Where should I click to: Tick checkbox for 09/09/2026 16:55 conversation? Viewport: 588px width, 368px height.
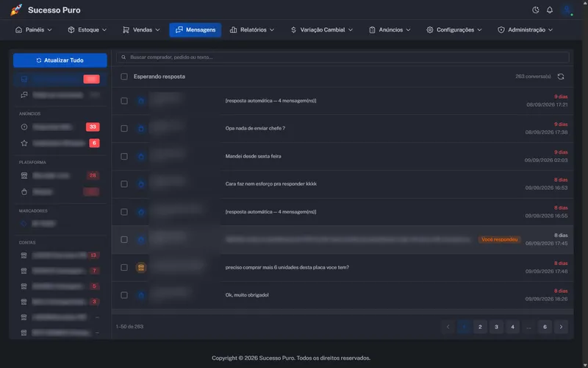pyautogui.click(x=124, y=212)
